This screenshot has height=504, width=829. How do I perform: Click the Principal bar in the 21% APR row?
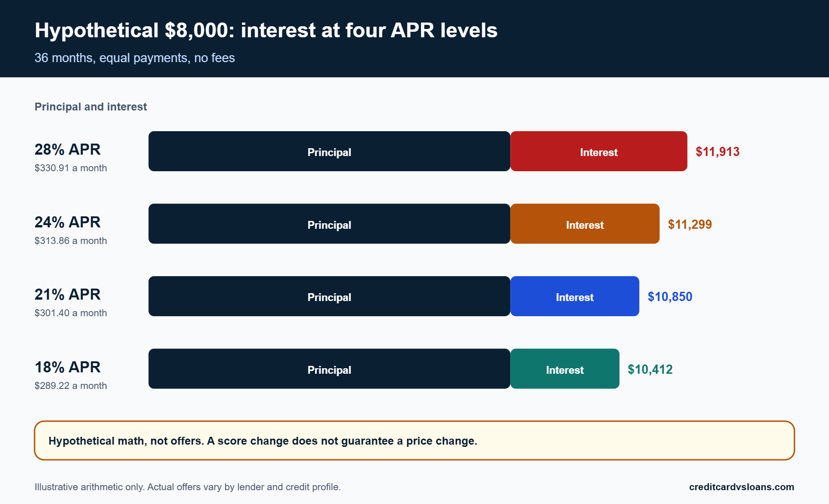(329, 296)
